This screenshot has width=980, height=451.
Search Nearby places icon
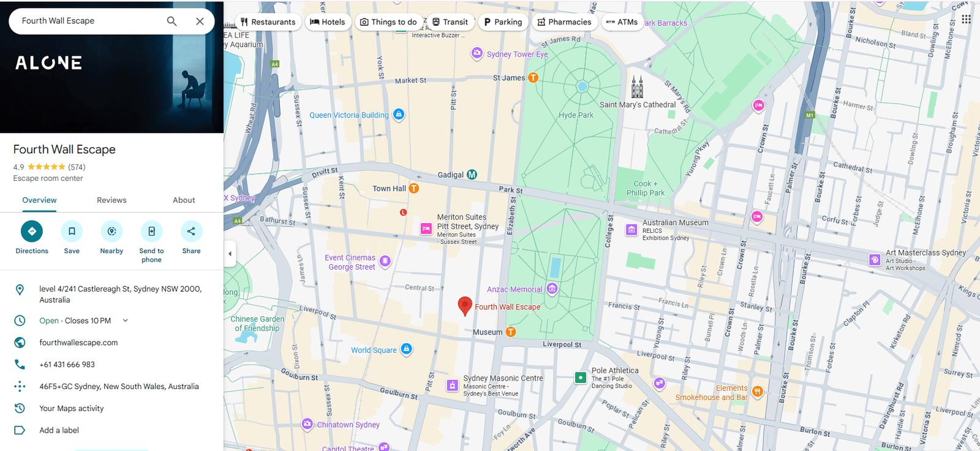coord(111,232)
